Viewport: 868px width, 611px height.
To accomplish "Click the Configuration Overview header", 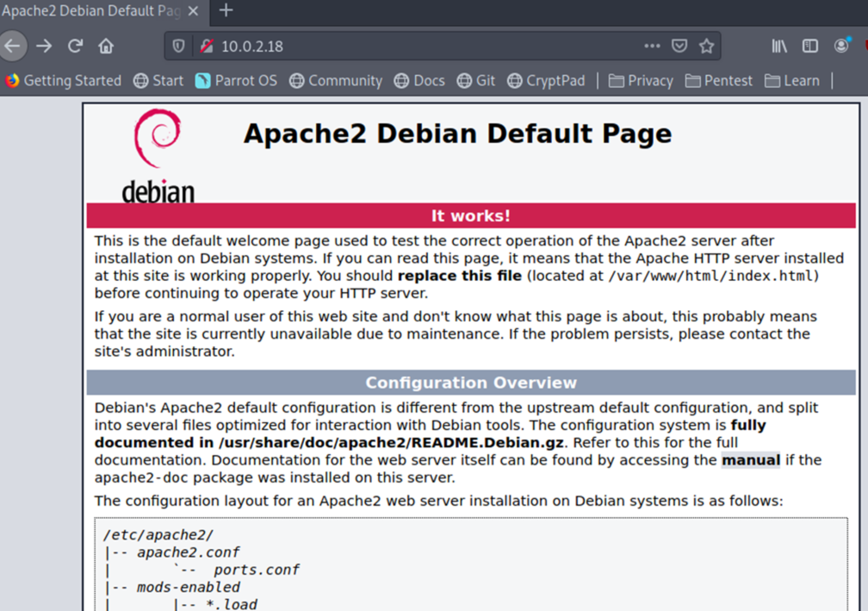I will (471, 383).
